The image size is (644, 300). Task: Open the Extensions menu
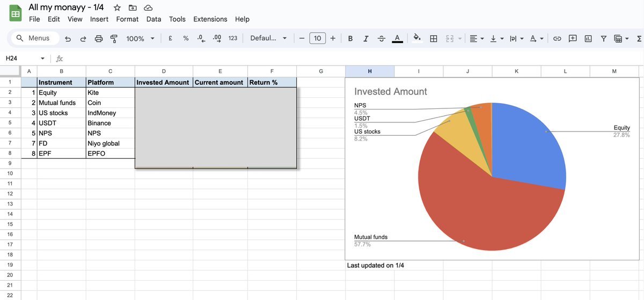(210, 19)
